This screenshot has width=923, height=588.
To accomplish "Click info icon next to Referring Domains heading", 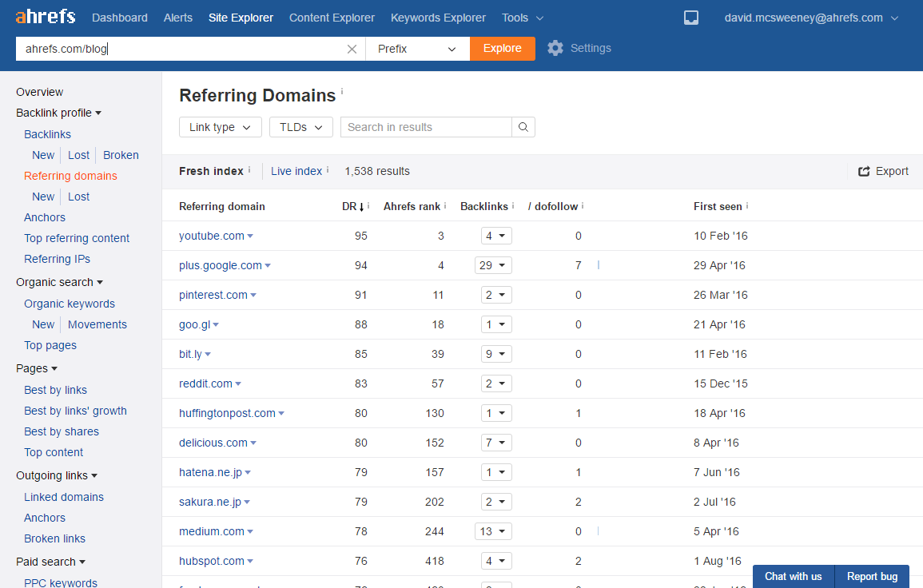I will tap(342, 91).
